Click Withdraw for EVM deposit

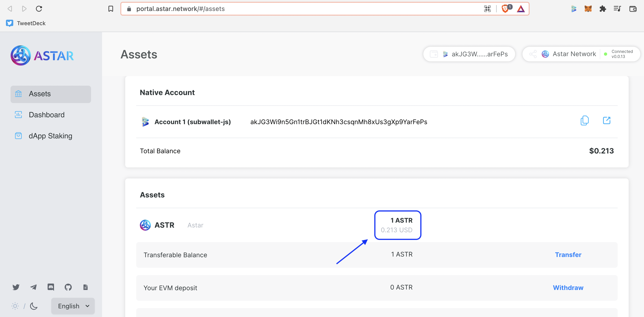(x=568, y=288)
